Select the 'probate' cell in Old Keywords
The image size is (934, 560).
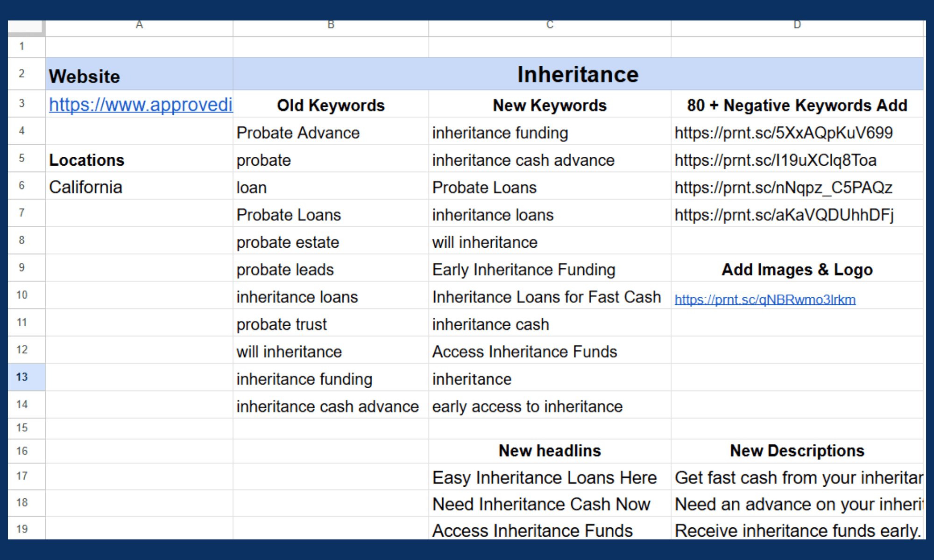tap(331, 159)
